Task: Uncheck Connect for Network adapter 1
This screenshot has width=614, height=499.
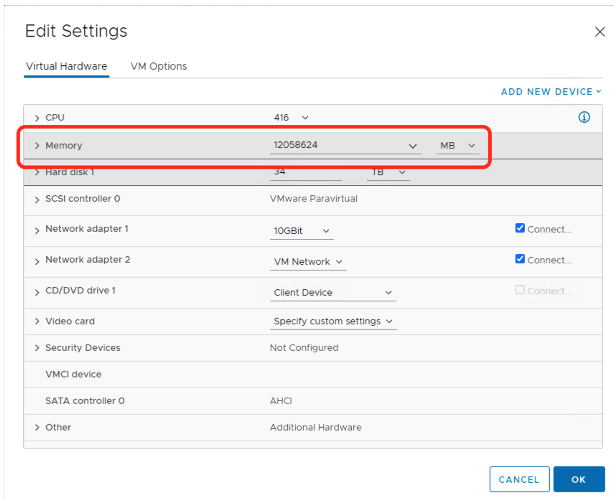Action: tap(520, 229)
